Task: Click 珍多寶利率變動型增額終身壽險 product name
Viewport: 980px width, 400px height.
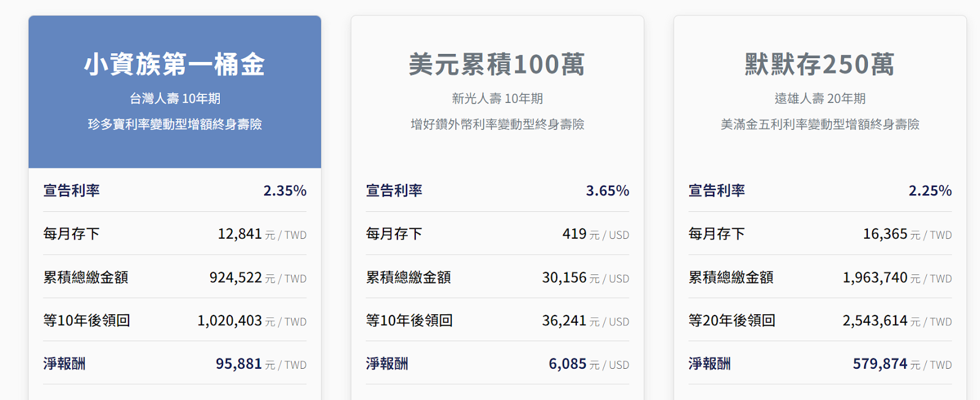Action: pyautogui.click(x=174, y=126)
